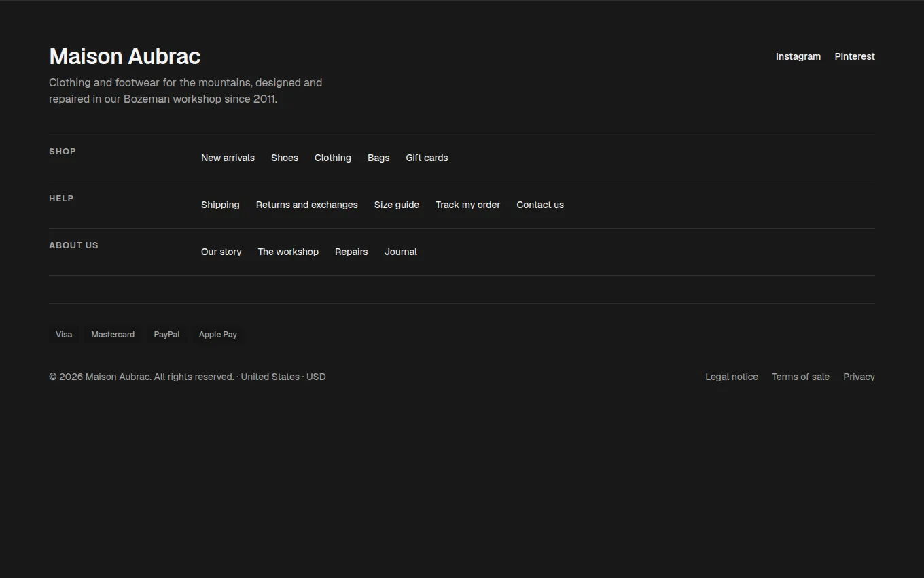Open the Bags category
924x578 pixels.
pyautogui.click(x=378, y=158)
